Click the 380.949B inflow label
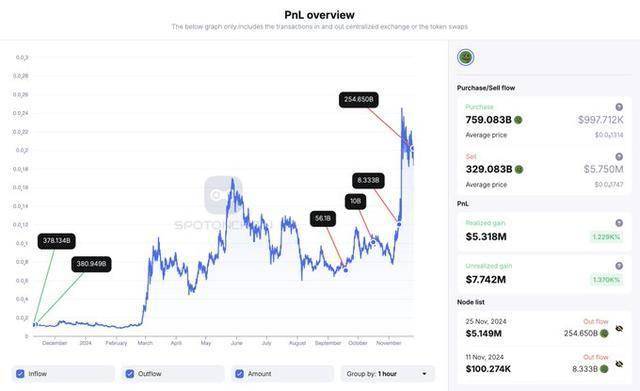Screen dimensions: 640x391 pyautogui.click(x=91, y=264)
